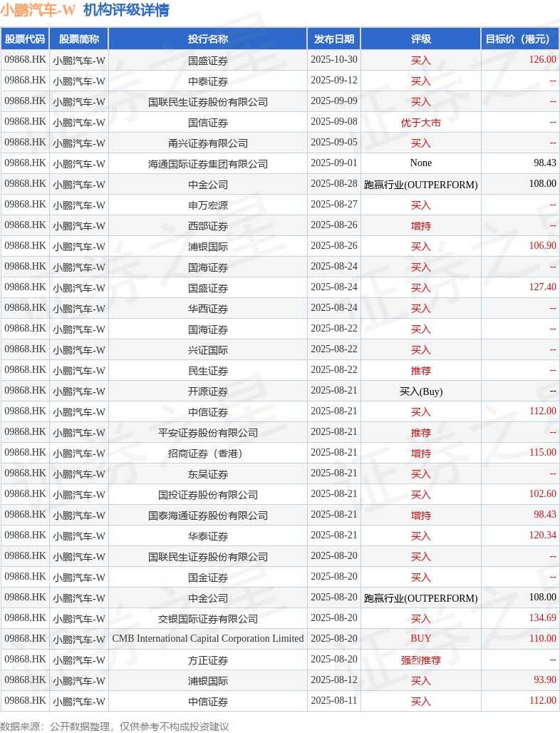
Task: Click the 股票代码 column header
Action: tap(25, 39)
